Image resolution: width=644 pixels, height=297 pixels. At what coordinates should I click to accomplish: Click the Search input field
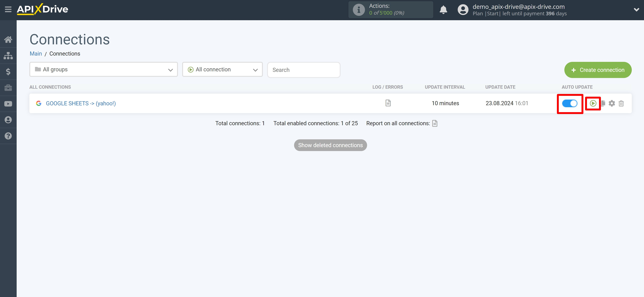[304, 70]
